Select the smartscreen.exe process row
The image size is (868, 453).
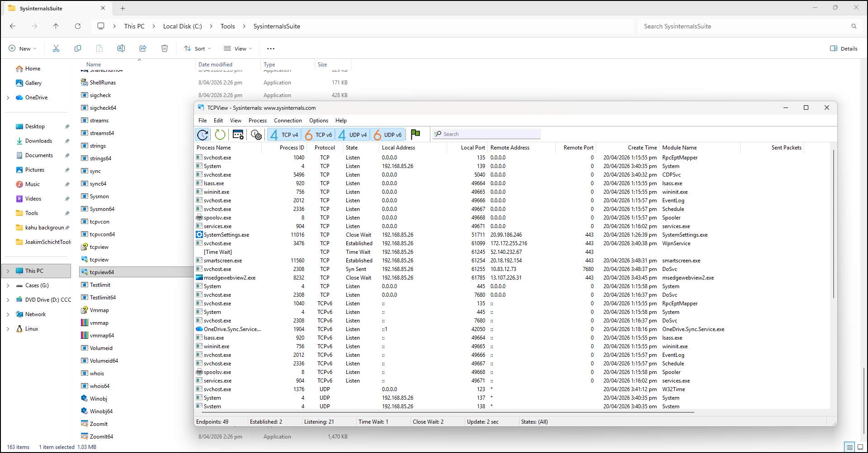click(x=512, y=261)
